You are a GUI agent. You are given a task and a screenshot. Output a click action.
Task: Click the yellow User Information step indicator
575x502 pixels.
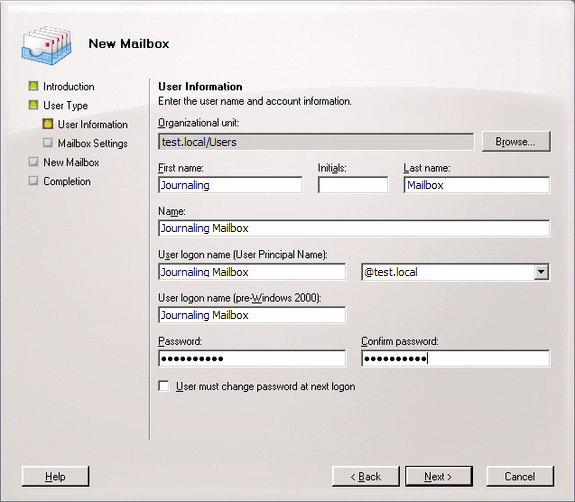point(48,124)
